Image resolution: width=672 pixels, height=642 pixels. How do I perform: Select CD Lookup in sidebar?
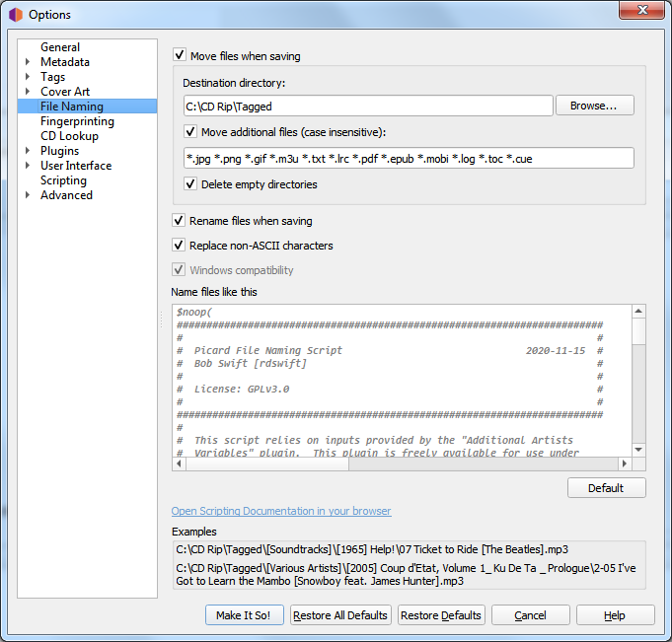coord(69,136)
